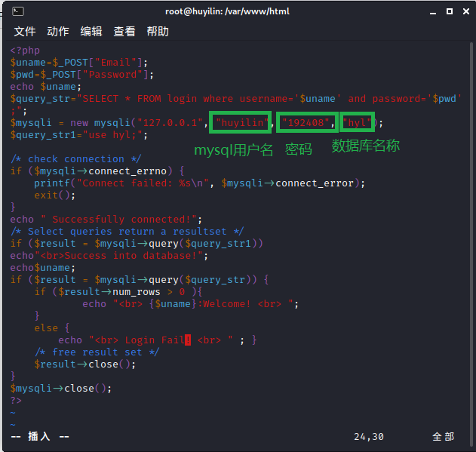
Task: Click the $result->close(); line
Action: coord(85,364)
